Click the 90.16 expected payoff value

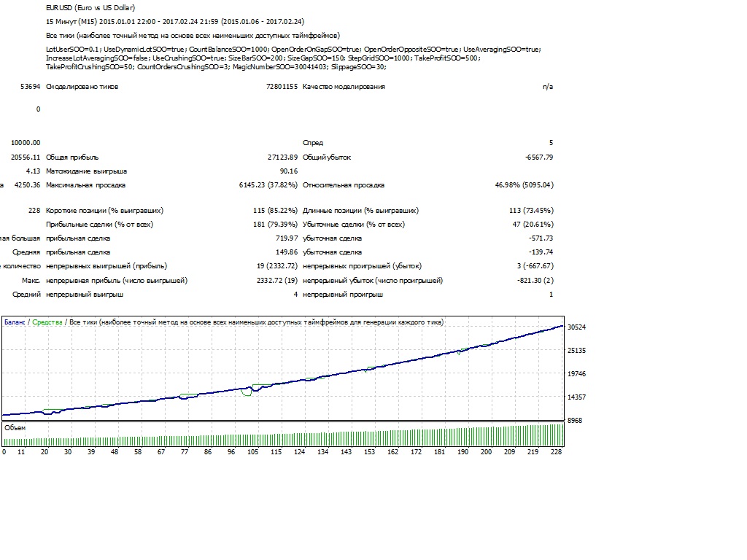289,171
